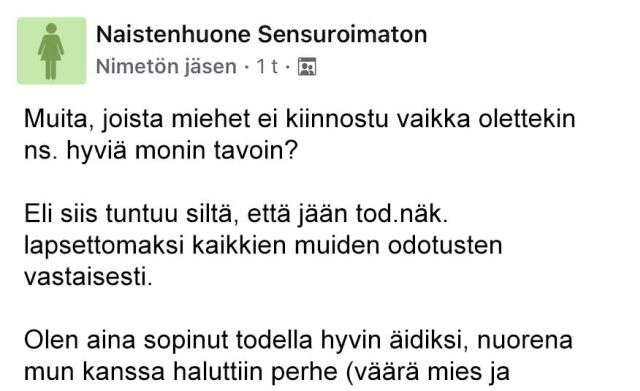Open the green group avatar thumbnail
This screenshot has width=640, height=391.
pos(52,51)
